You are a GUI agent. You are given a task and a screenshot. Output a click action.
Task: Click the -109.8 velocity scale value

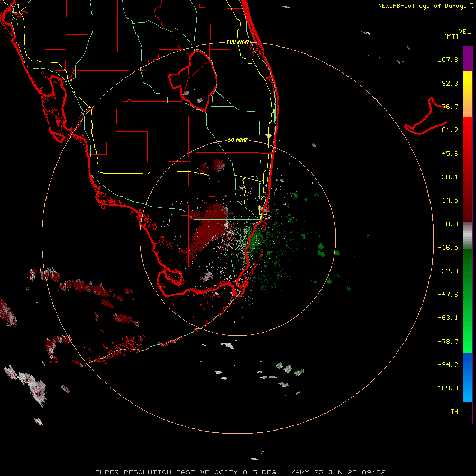point(446,388)
